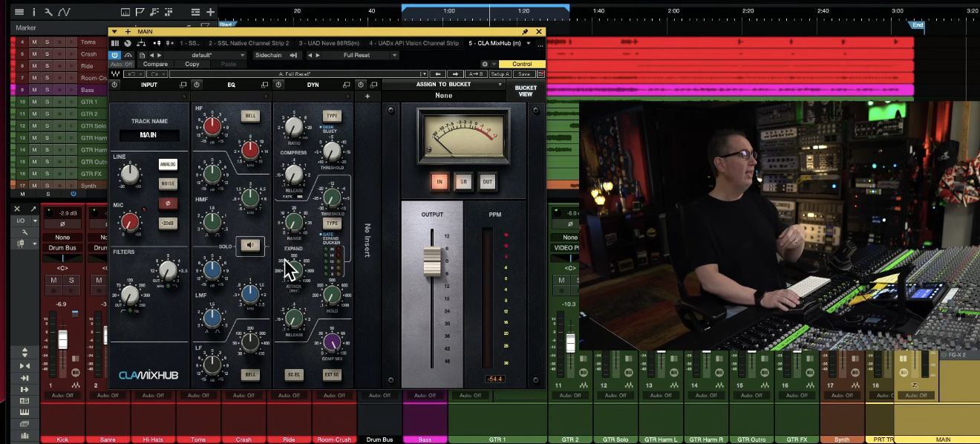Toggle the phase invert button
Viewport: 980px width, 444px height.
[x=168, y=203]
